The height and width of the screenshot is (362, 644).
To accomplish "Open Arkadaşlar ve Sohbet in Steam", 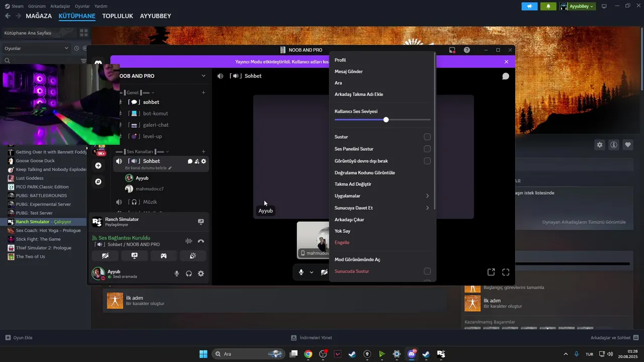I will (615, 338).
